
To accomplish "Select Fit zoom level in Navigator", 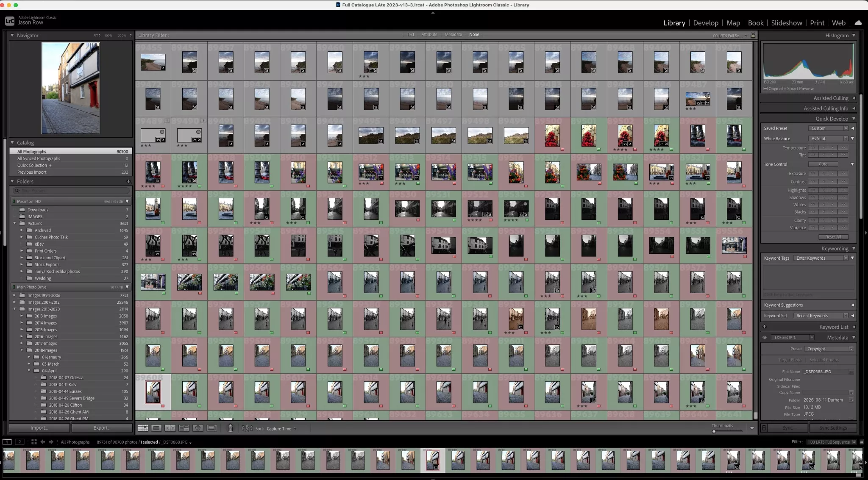I will pos(97,36).
